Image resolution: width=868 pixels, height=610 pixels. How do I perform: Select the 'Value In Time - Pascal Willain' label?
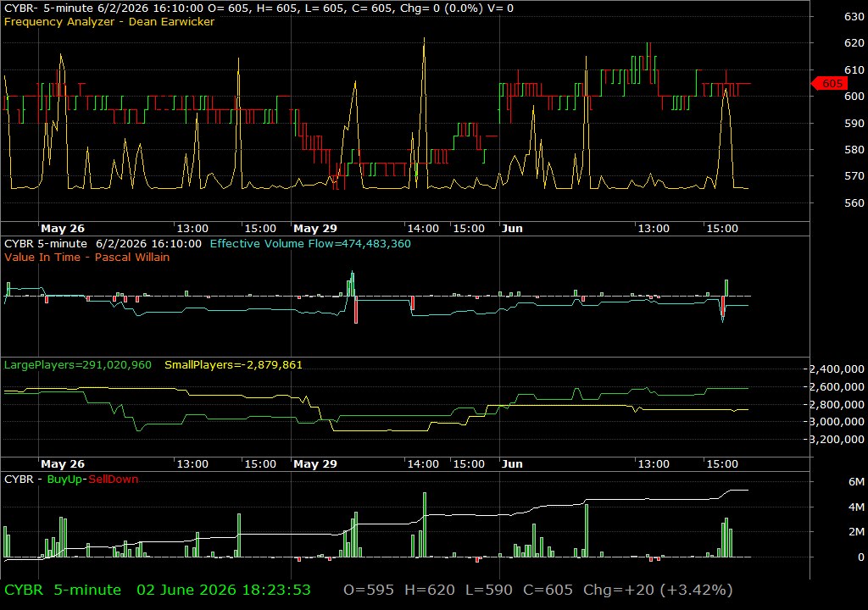(87, 257)
